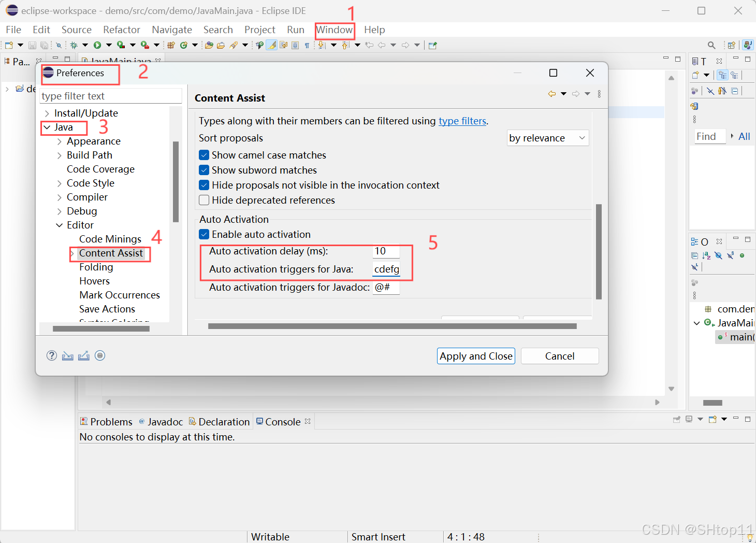
Task: Expand the Build Path tree node
Action: tap(60, 155)
